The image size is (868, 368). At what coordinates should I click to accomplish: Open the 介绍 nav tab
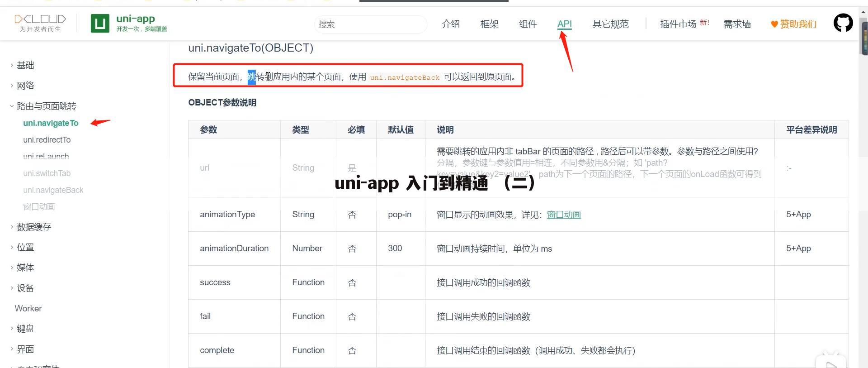click(x=451, y=24)
